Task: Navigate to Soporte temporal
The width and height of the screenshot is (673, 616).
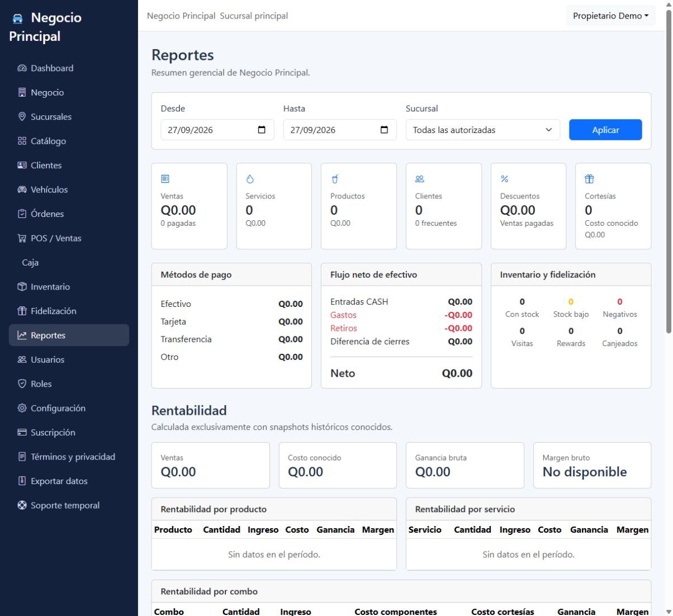Action: coord(69,505)
